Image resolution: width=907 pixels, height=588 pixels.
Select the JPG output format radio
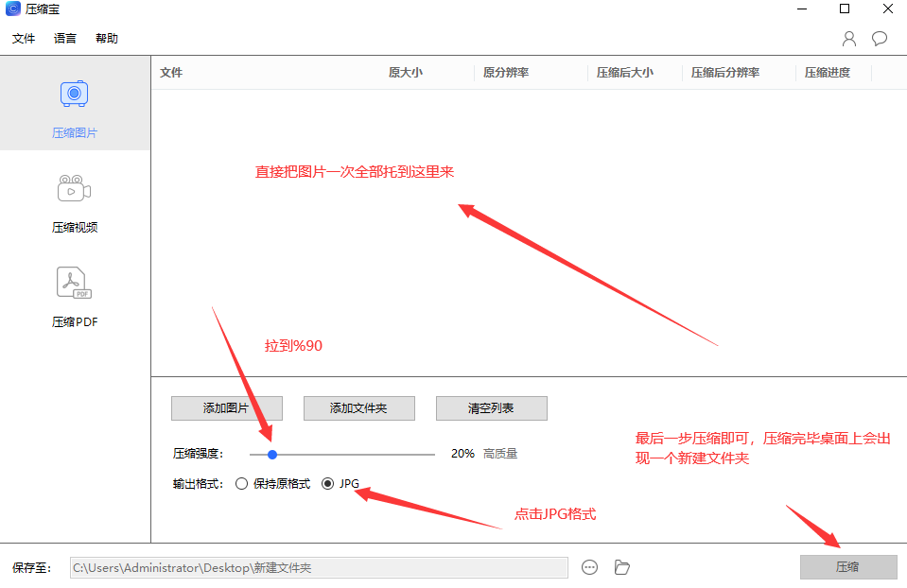click(328, 483)
